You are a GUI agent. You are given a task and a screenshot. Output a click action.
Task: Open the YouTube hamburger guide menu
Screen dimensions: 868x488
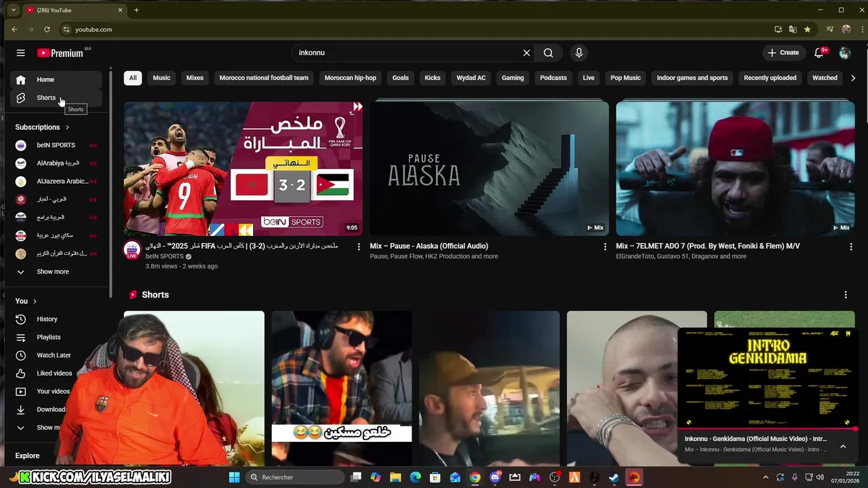(x=21, y=53)
